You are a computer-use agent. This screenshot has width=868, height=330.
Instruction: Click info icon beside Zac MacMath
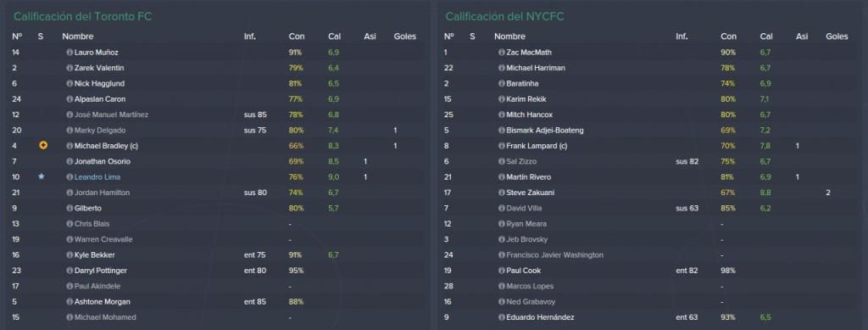click(502, 52)
